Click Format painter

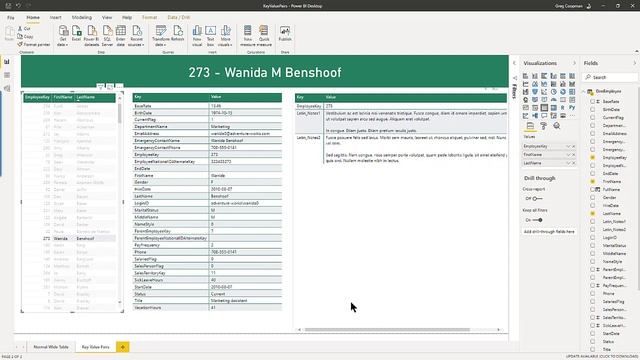[34, 44]
